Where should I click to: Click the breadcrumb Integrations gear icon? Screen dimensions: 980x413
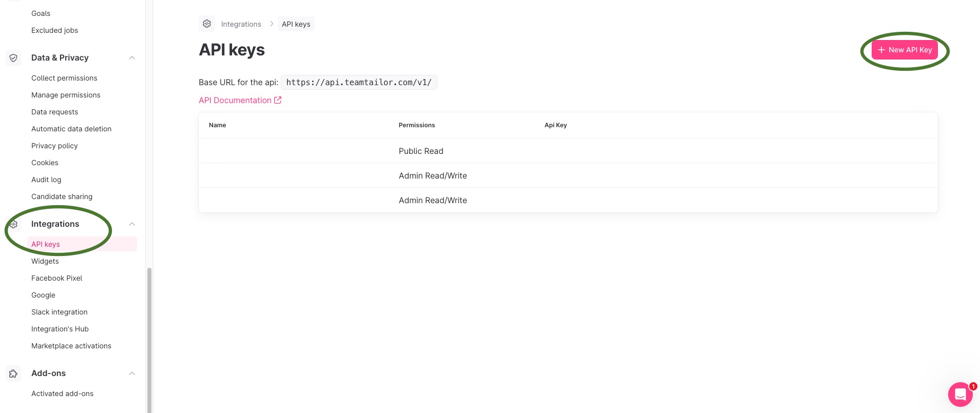(x=207, y=24)
